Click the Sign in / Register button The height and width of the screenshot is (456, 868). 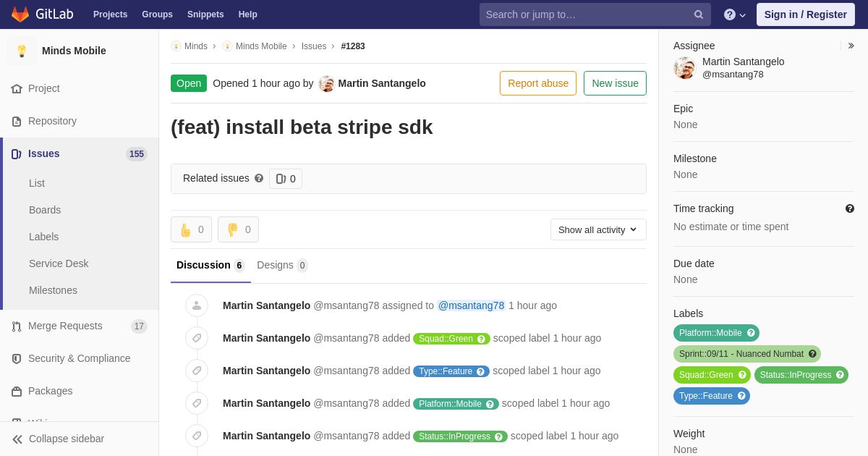805,14
